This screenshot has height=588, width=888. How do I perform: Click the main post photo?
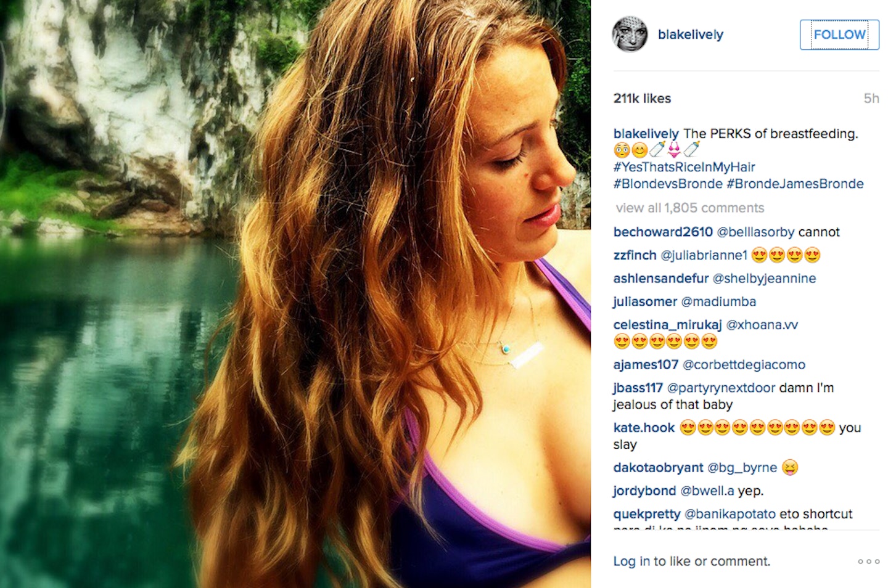coord(295,294)
